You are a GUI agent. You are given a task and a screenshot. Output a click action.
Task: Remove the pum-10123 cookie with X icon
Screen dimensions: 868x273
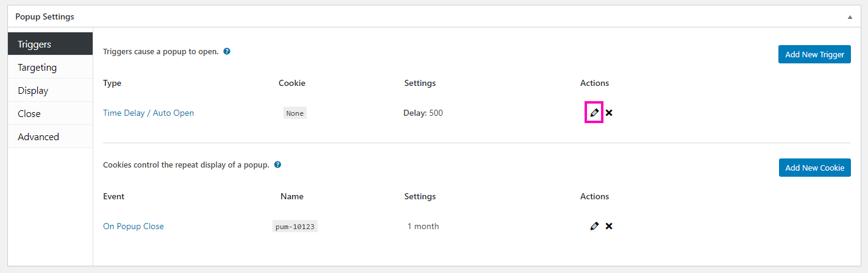tap(609, 226)
